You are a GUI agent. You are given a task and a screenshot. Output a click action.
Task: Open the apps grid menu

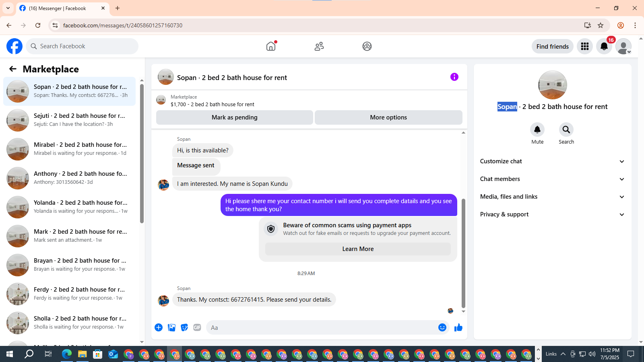585,46
